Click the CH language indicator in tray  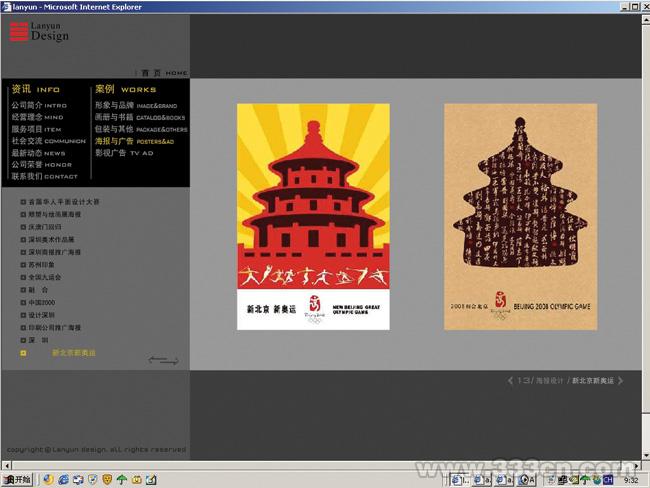click(x=607, y=480)
